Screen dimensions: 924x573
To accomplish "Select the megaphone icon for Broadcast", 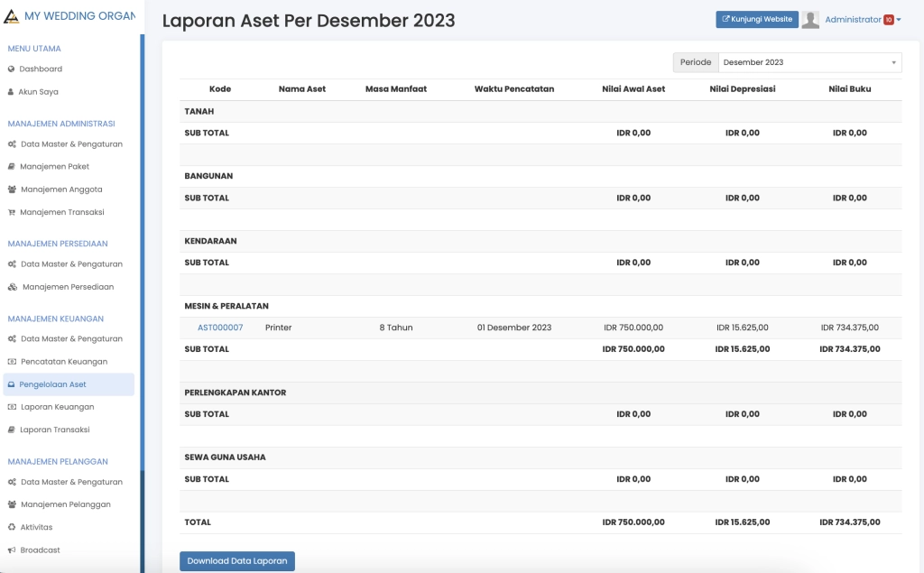I will 12,550.
